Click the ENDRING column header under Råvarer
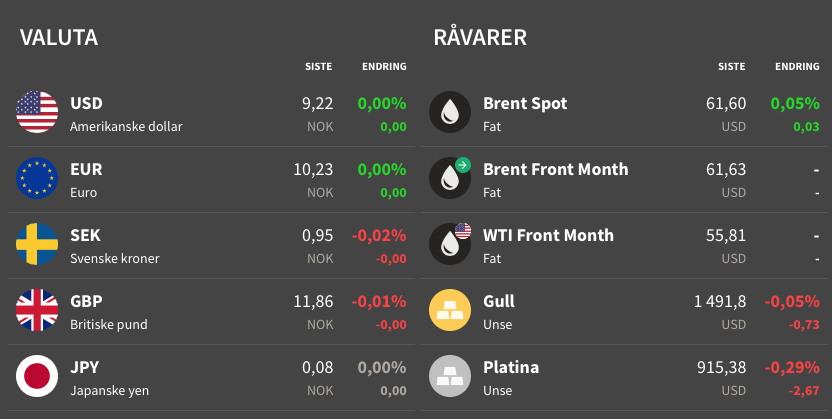Viewport: 832px width, 419px height. point(797,67)
